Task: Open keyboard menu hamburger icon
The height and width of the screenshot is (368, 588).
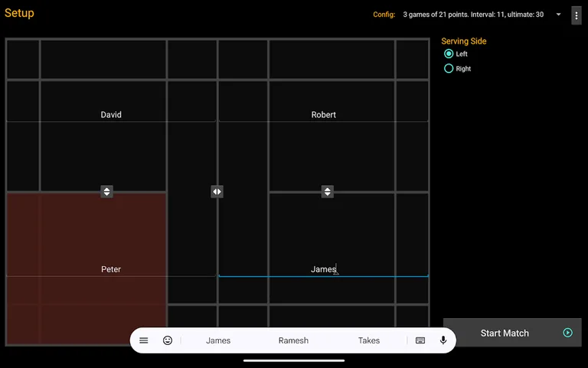Action: coord(144,340)
